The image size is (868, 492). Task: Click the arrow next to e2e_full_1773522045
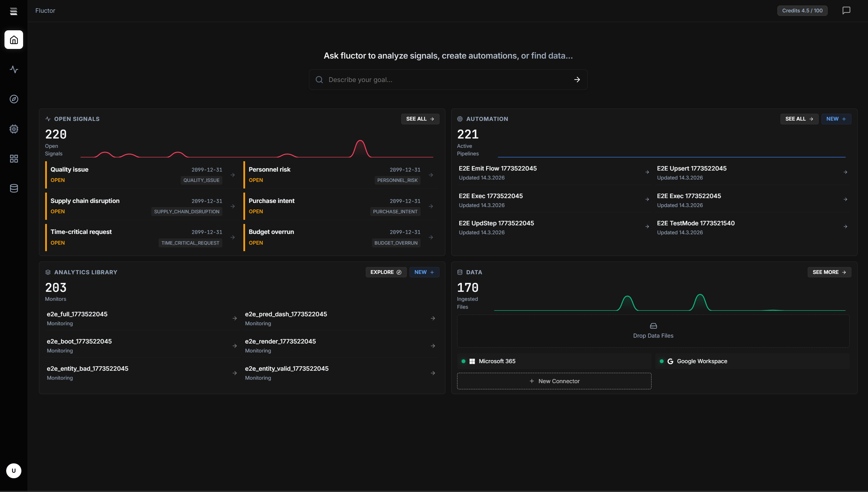[234, 318]
